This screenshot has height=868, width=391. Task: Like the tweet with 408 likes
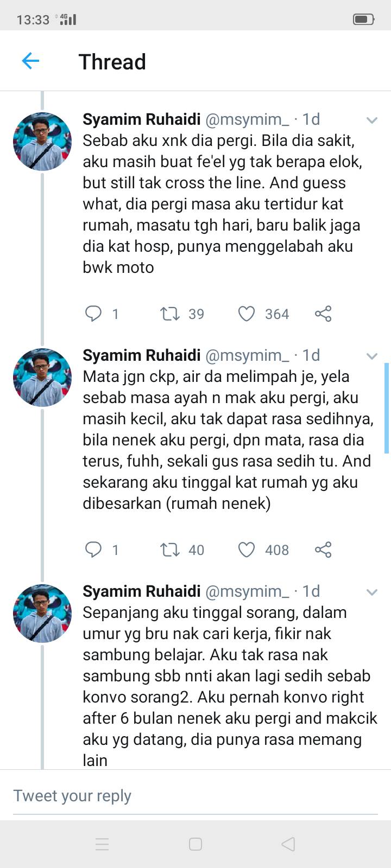(x=247, y=550)
